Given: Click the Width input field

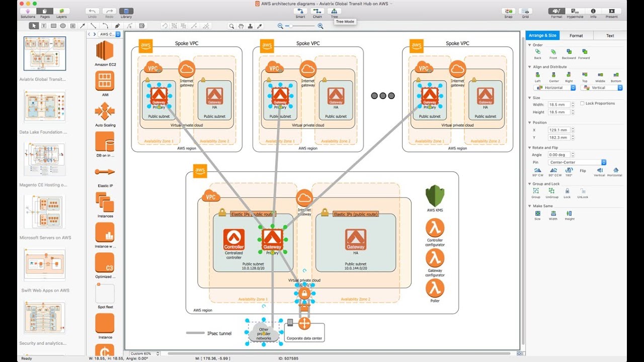Looking at the screenshot, I should click(x=558, y=105).
